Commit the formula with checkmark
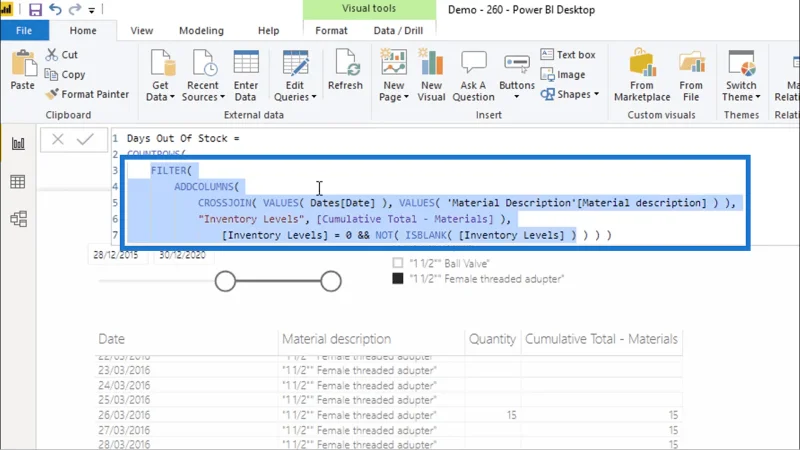800x450 pixels. (x=85, y=139)
